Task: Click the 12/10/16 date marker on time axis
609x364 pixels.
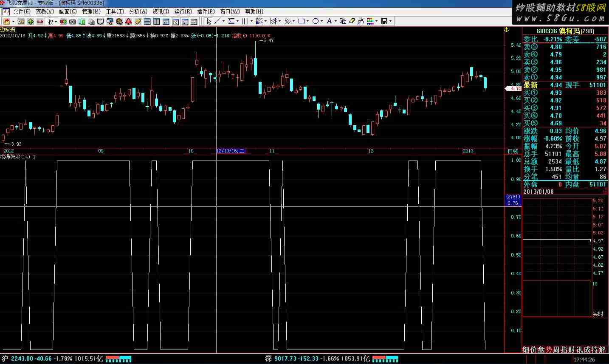Action: 231,151
